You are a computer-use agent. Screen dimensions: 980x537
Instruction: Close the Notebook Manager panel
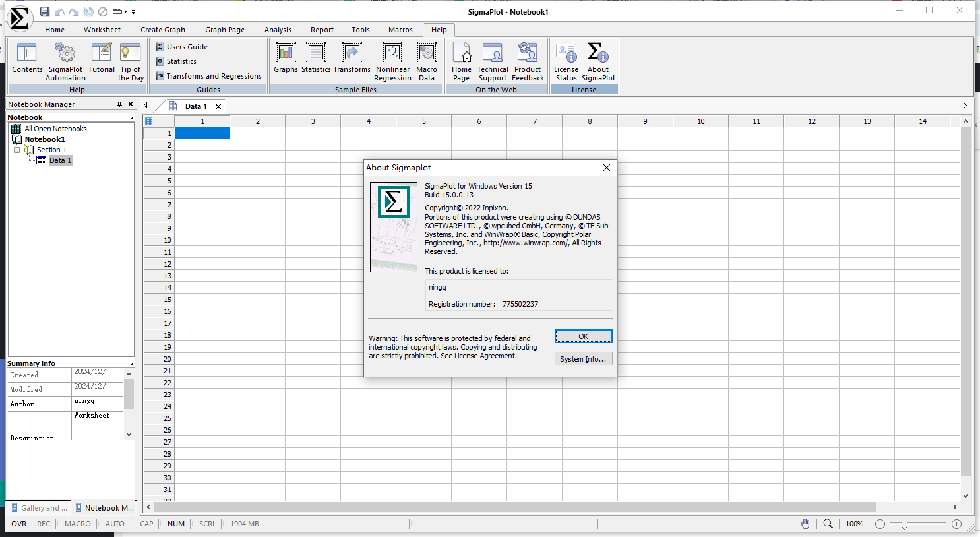tap(131, 104)
